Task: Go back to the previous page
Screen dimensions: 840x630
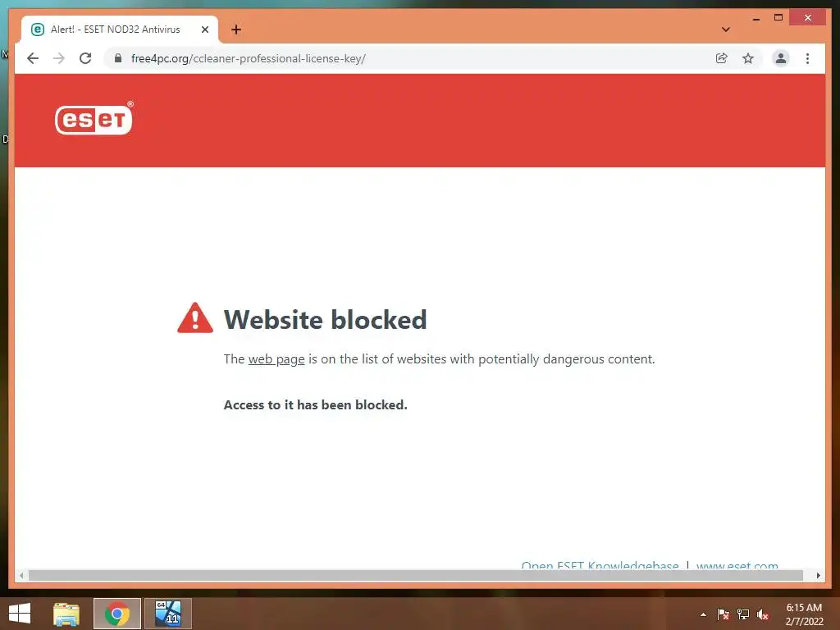Action: point(33,58)
